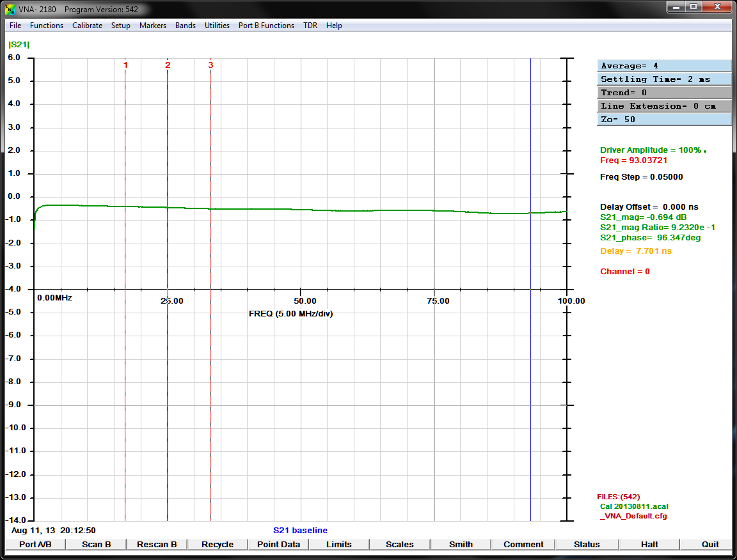Open Point Data from bottom bar

[278, 545]
